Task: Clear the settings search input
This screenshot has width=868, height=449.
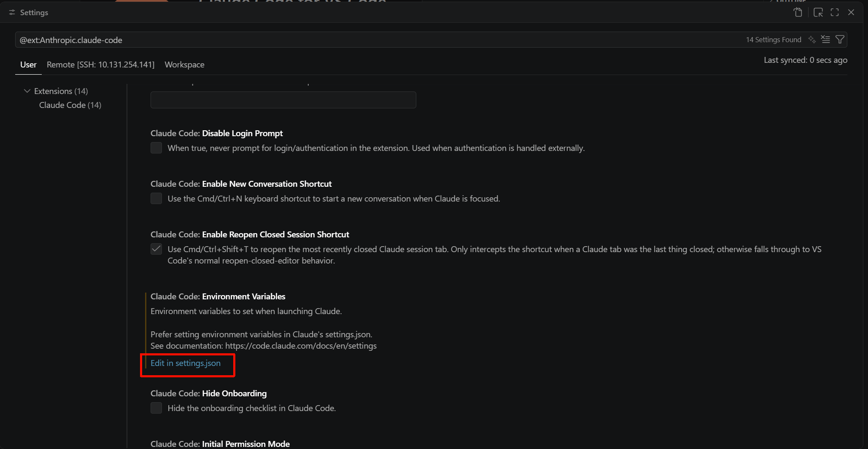Action: [825, 40]
